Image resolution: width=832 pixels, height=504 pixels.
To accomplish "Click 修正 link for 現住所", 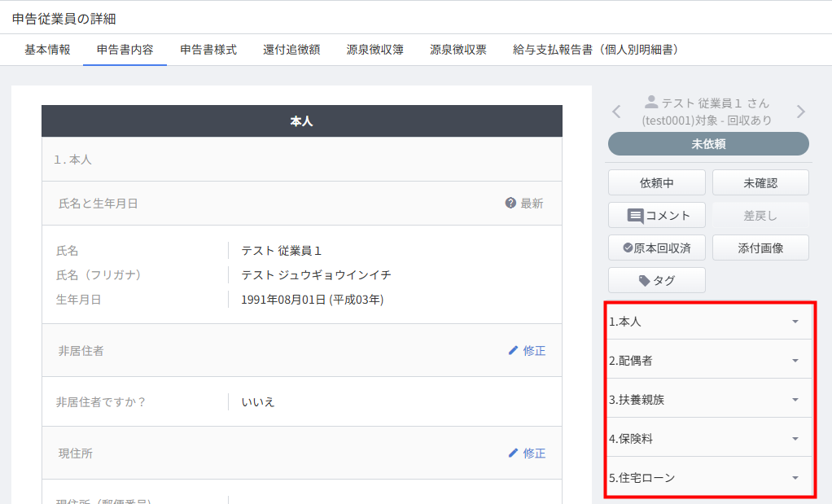I will pyautogui.click(x=527, y=453).
